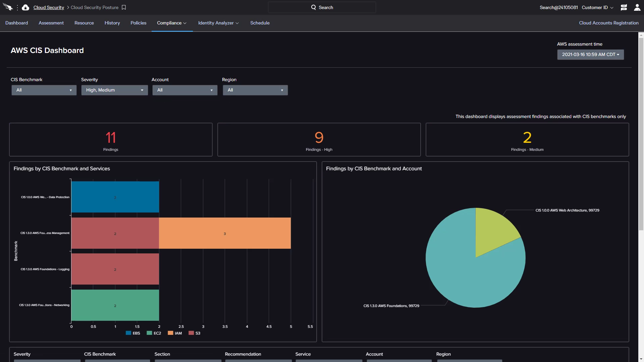Click inside the Search field

(x=322, y=7)
